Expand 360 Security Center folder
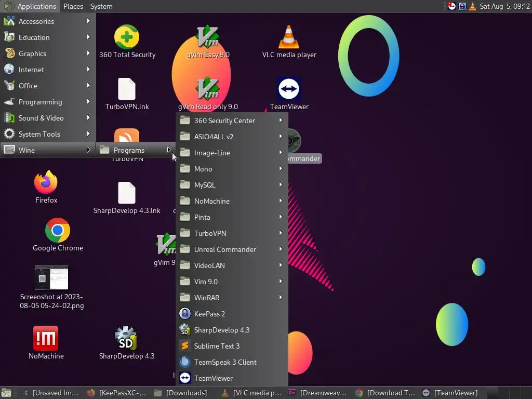 tap(232, 121)
